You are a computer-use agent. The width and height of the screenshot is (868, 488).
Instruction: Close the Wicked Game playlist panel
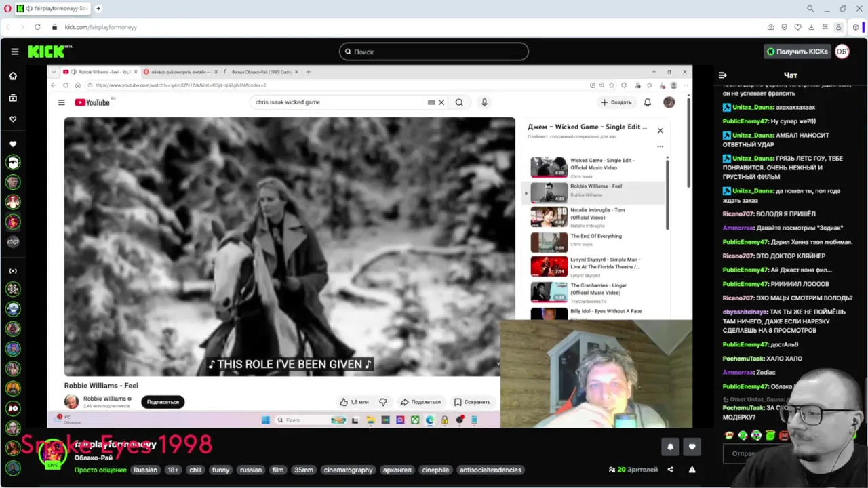pyautogui.click(x=660, y=131)
